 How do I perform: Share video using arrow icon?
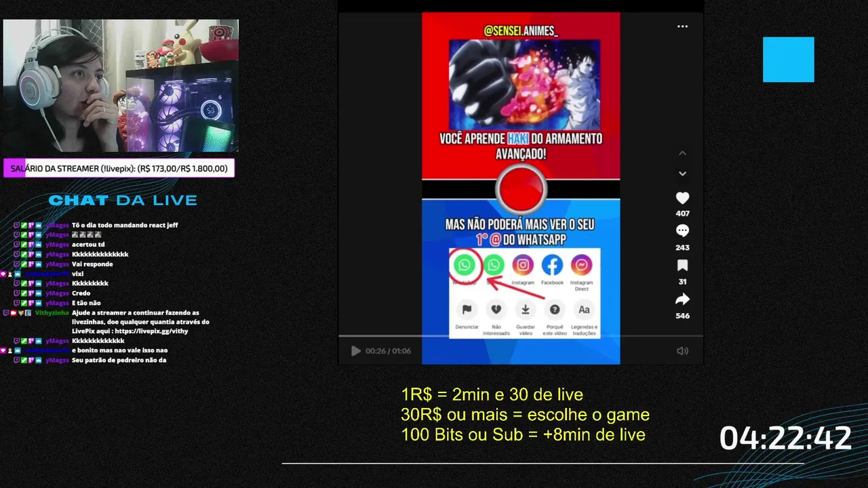pyautogui.click(x=682, y=299)
